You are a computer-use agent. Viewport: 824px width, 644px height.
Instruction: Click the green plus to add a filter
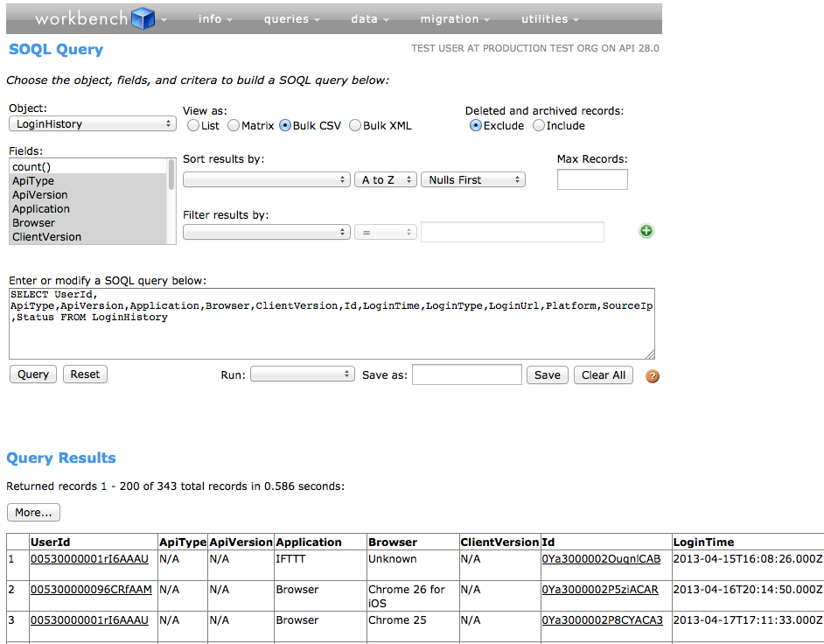[646, 231]
